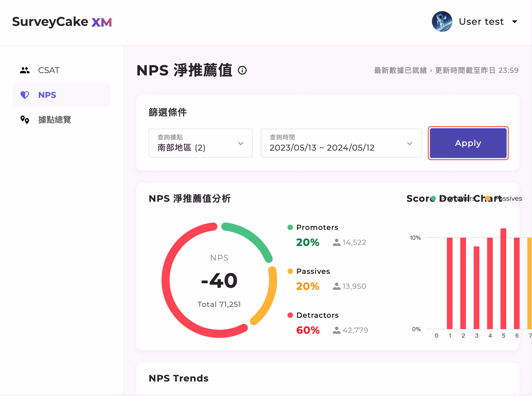Open the 據點總覽 sidebar item
532x396 pixels.
point(62,120)
